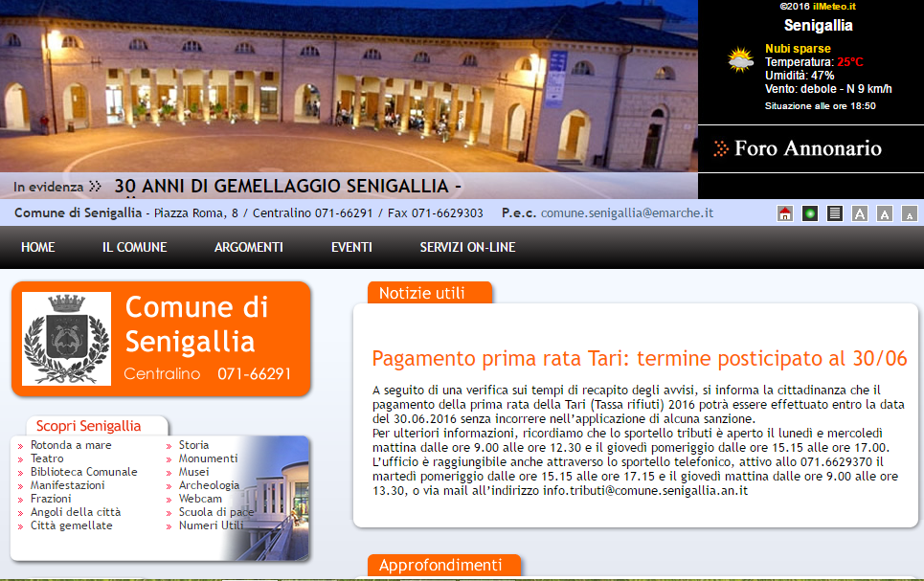Open the Numeri Utili link
Screen dimensions: 924x581
point(211,525)
